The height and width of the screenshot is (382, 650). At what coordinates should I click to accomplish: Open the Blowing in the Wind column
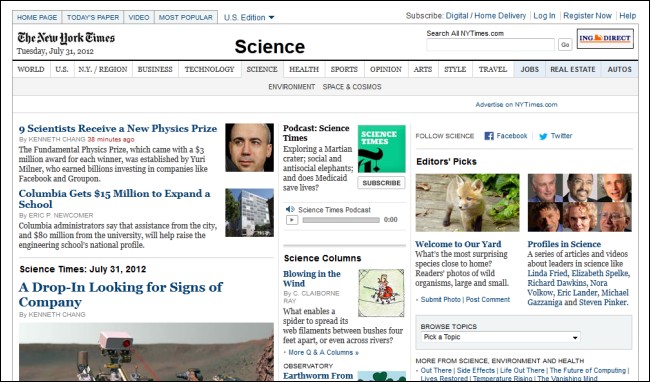pos(312,279)
